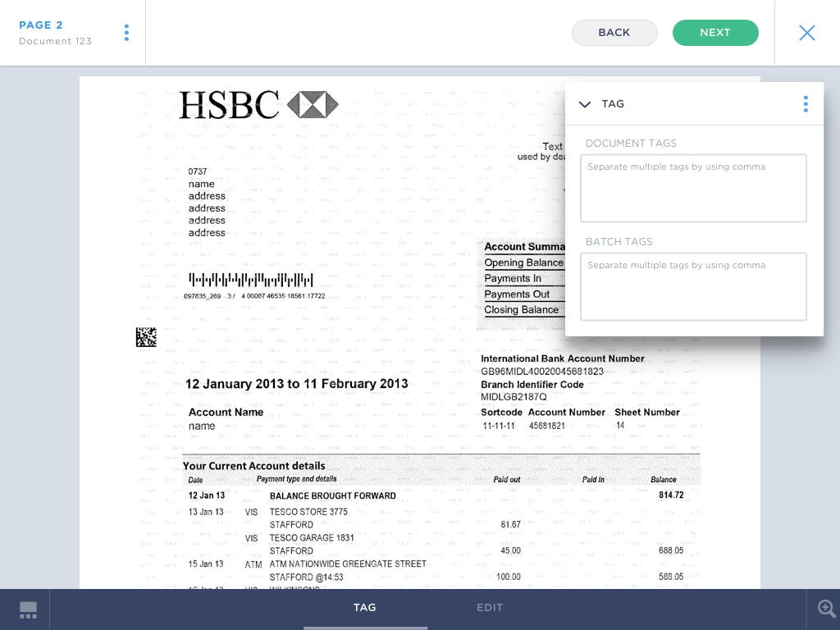Click the TESCO STORE 3775 entry
Screen dimensions: 840x630
point(308,512)
